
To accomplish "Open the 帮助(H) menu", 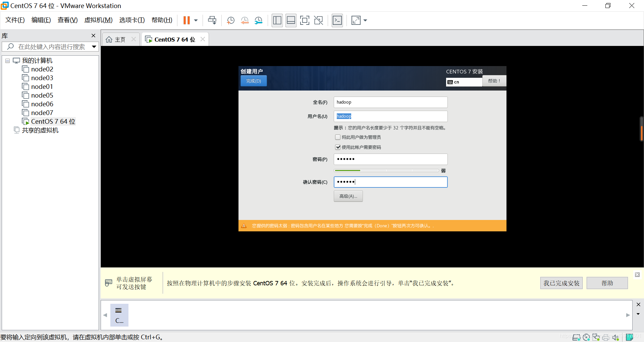I will [162, 20].
